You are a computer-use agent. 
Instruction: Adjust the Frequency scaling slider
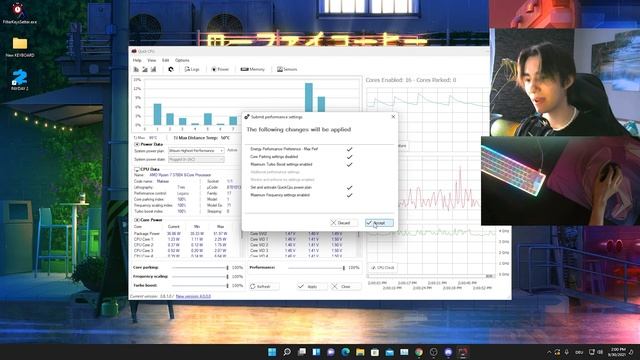coord(200,277)
